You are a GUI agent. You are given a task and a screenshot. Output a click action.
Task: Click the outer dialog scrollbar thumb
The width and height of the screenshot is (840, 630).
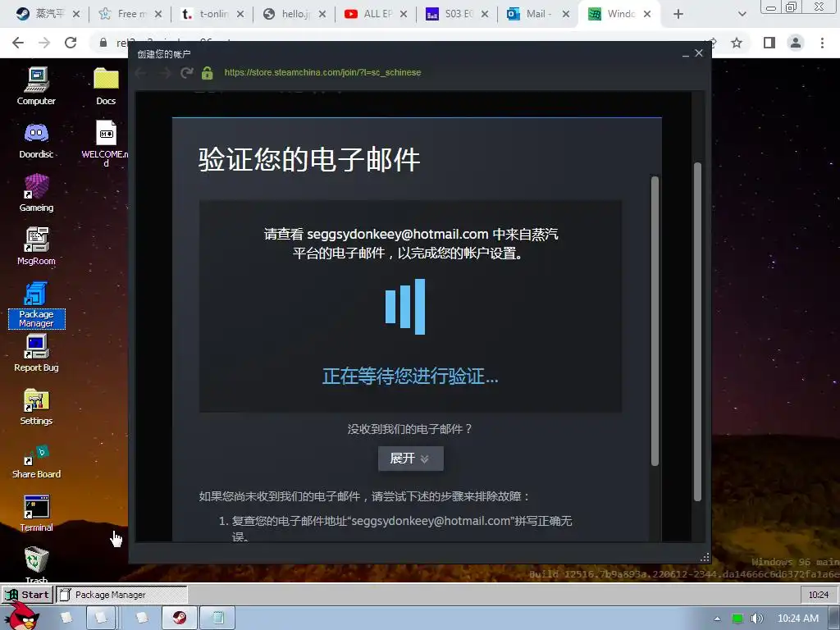tap(697, 331)
